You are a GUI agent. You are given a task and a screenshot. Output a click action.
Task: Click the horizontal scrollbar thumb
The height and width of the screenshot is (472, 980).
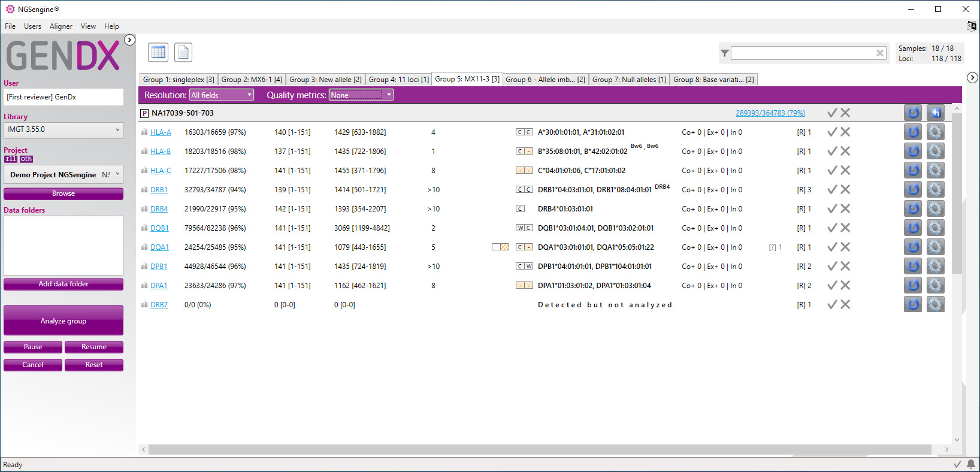(x=540, y=449)
